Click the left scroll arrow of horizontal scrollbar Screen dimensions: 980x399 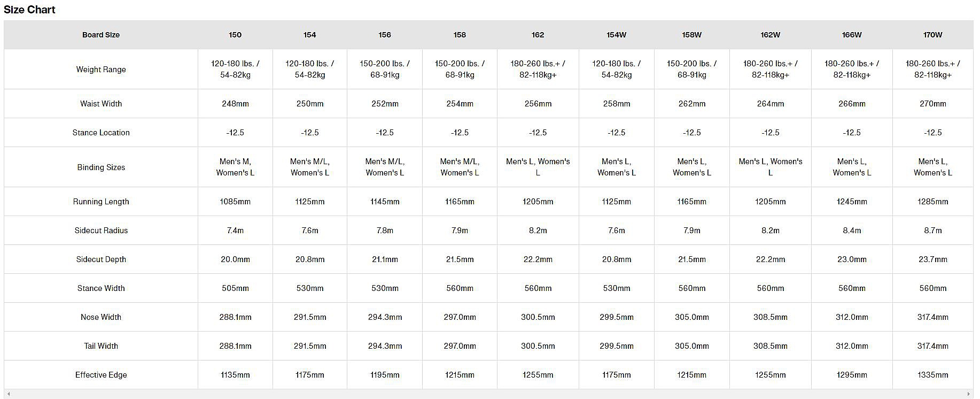click(x=8, y=394)
